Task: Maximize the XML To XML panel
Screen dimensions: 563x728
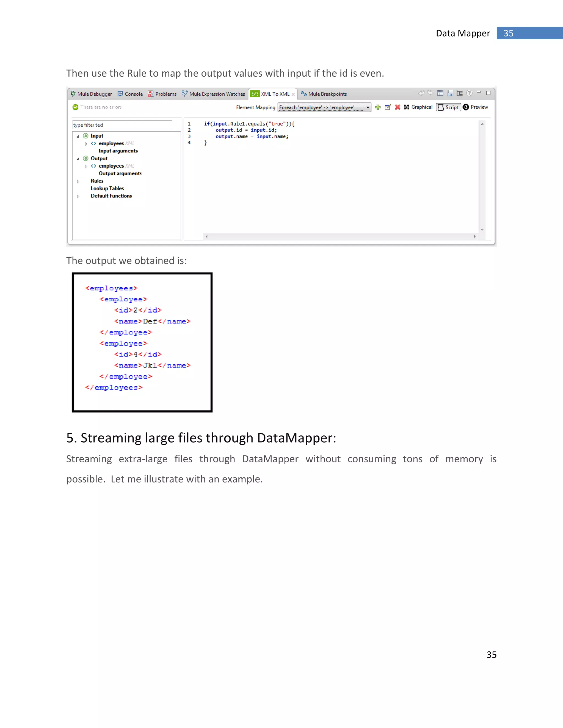Action: (x=488, y=93)
